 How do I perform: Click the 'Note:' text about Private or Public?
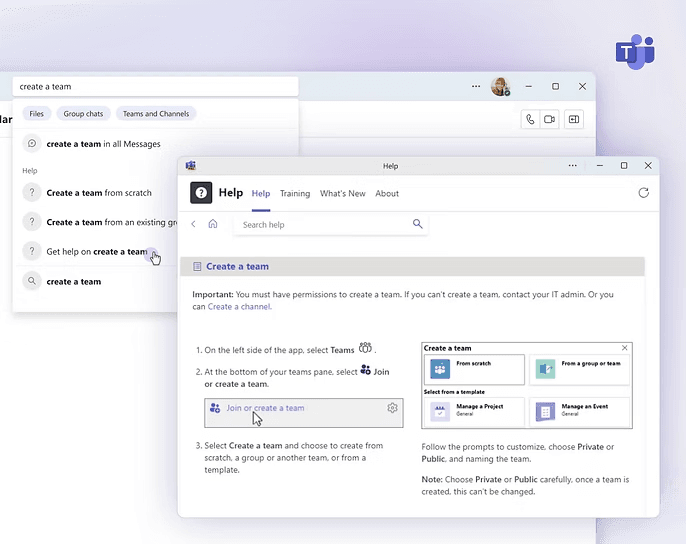[432, 479]
